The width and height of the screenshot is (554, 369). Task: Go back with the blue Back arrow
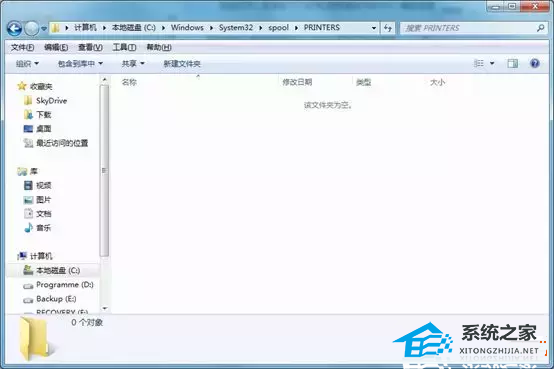click(14, 28)
